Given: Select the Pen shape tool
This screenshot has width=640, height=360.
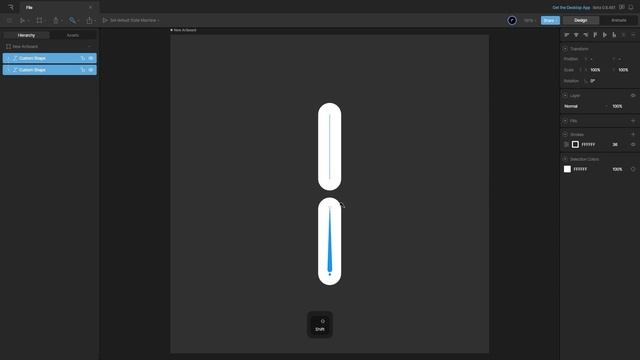Looking at the screenshot, I should (x=56, y=20).
